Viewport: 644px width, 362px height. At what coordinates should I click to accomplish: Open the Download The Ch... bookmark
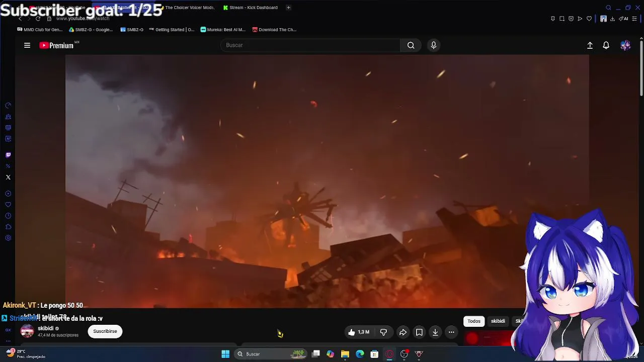(274, 30)
